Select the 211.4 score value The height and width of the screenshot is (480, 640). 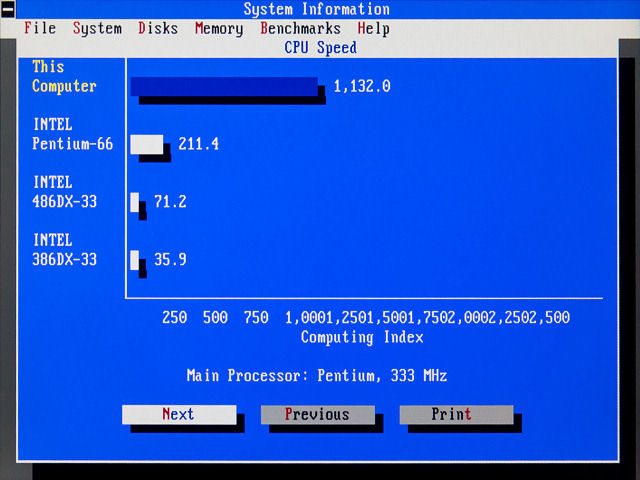[x=199, y=144]
